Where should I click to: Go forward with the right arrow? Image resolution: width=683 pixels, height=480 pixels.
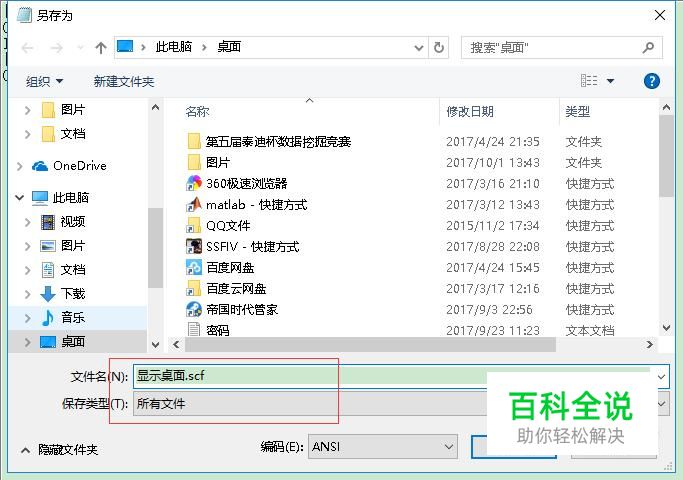pyautogui.click(x=57, y=47)
